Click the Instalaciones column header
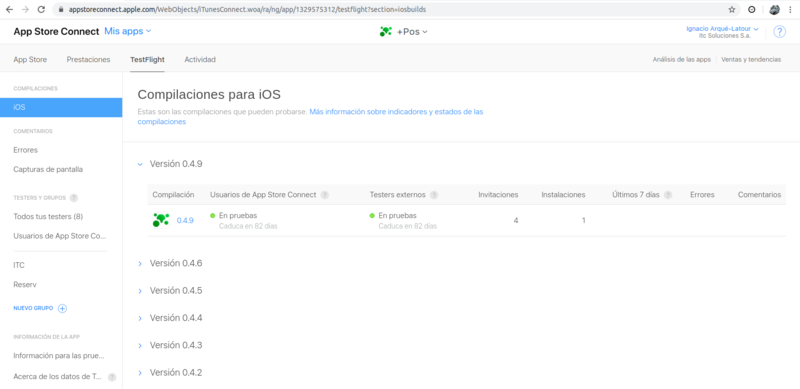 pos(563,194)
